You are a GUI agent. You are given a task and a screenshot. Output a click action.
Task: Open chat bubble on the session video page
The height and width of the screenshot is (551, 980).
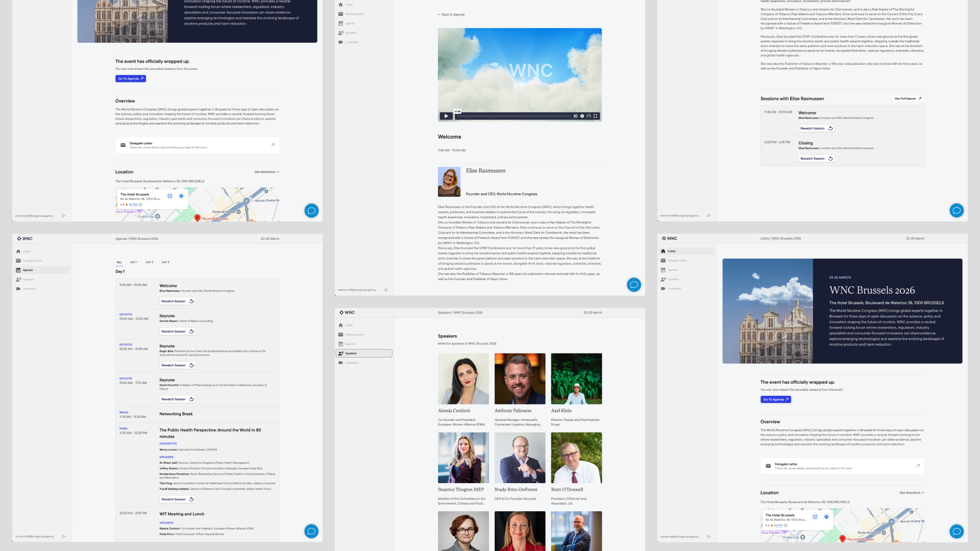[x=634, y=285]
